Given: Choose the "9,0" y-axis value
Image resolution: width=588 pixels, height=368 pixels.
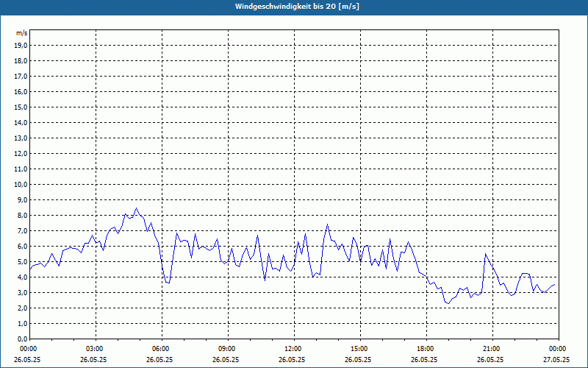Looking at the screenshot, I should click(x=22, y=199).
